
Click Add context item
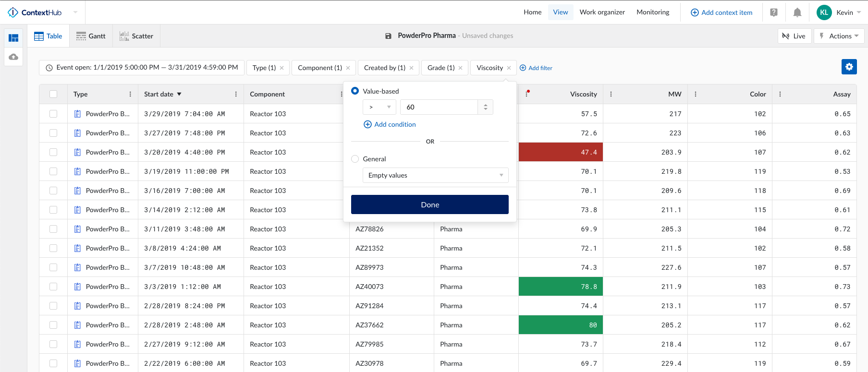(721, 12)
